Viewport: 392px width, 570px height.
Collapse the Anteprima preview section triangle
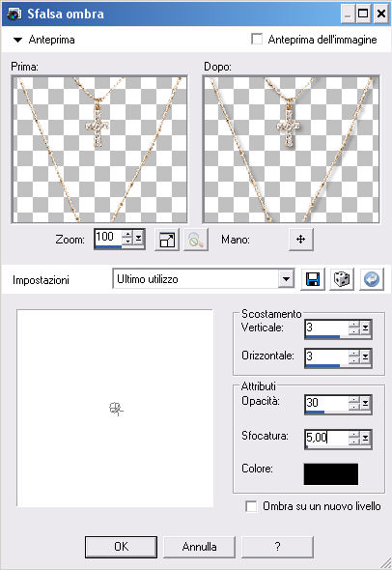17,40
